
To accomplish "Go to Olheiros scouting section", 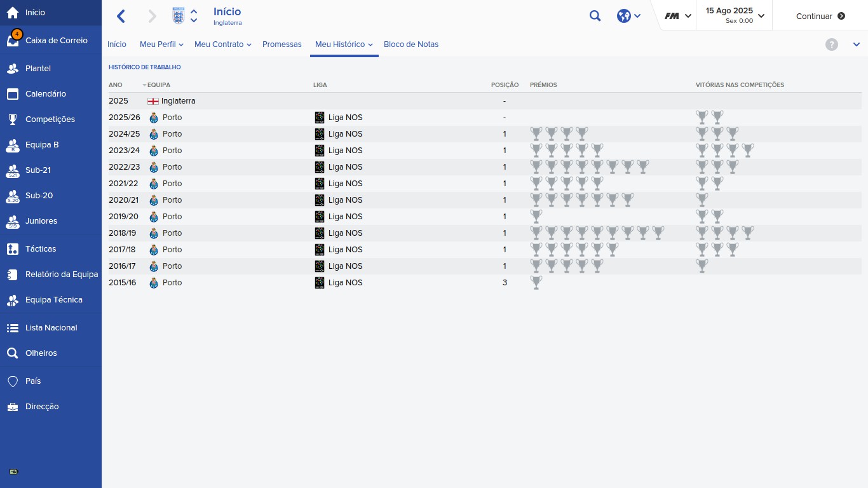I will click(x=41, y=353).
